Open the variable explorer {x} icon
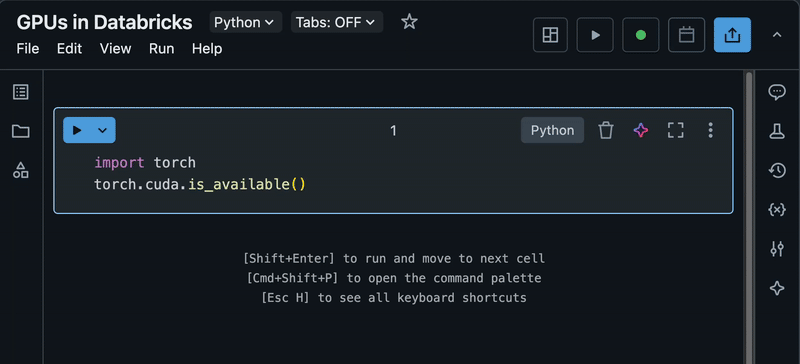 pyautogui.click(x=777, y=209)
